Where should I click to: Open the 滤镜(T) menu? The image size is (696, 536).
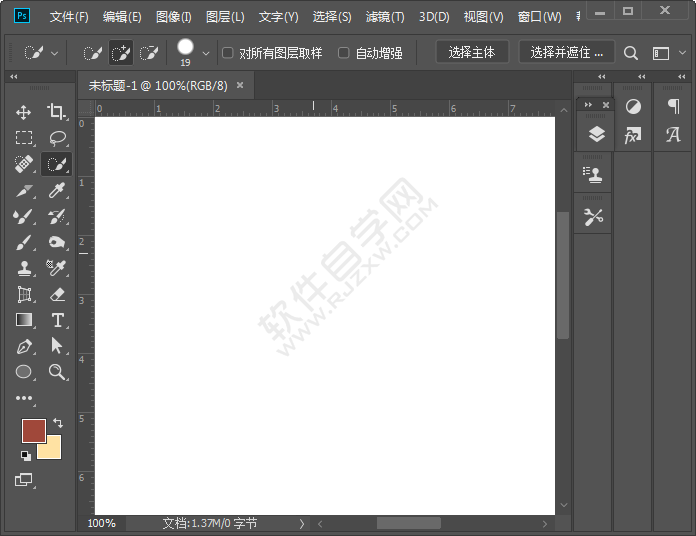click(x=385, y=17)
